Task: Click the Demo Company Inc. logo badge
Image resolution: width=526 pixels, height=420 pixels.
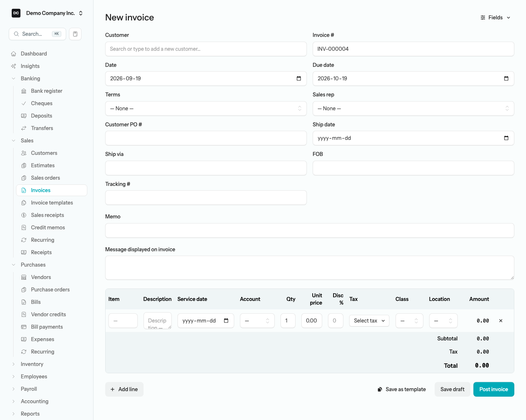Action: click(x=16, y=13)
